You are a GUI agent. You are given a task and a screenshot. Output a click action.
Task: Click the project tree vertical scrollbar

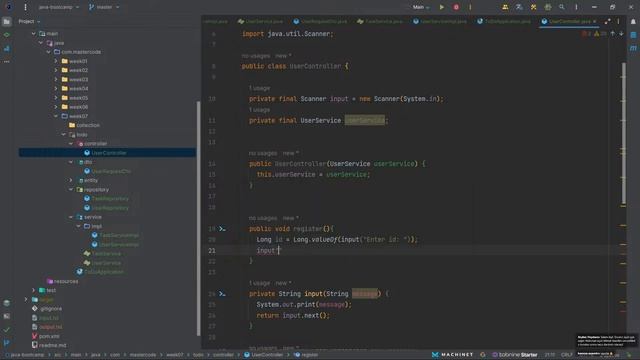[199, 218]
